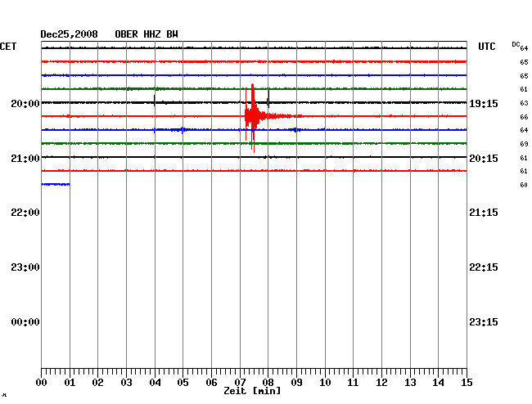Select the DC value 63
This screenshot has height=404, width=532.
tap(524, 103)
